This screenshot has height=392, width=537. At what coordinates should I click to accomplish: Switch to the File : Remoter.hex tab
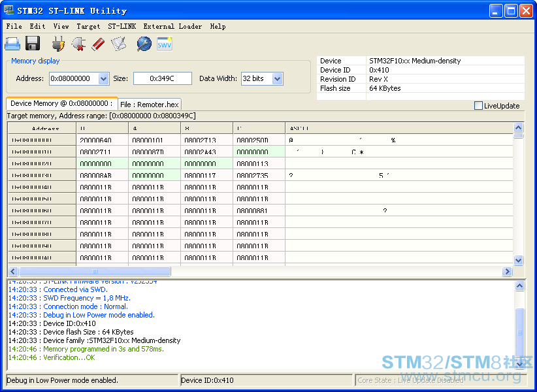[x=150, y=105]
